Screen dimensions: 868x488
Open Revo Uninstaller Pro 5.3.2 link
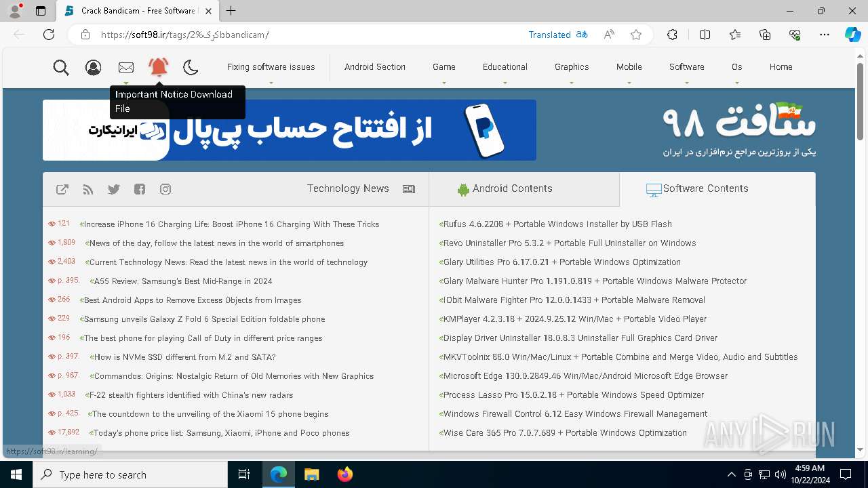pos(570,243)
